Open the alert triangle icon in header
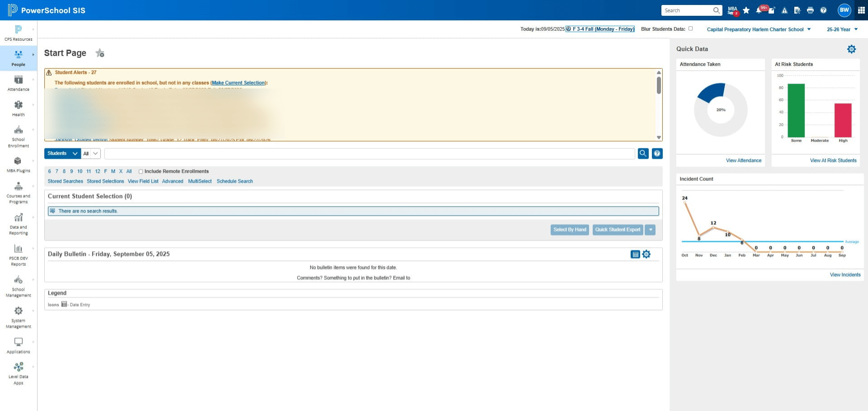The image size is (868, 411). 784,10
